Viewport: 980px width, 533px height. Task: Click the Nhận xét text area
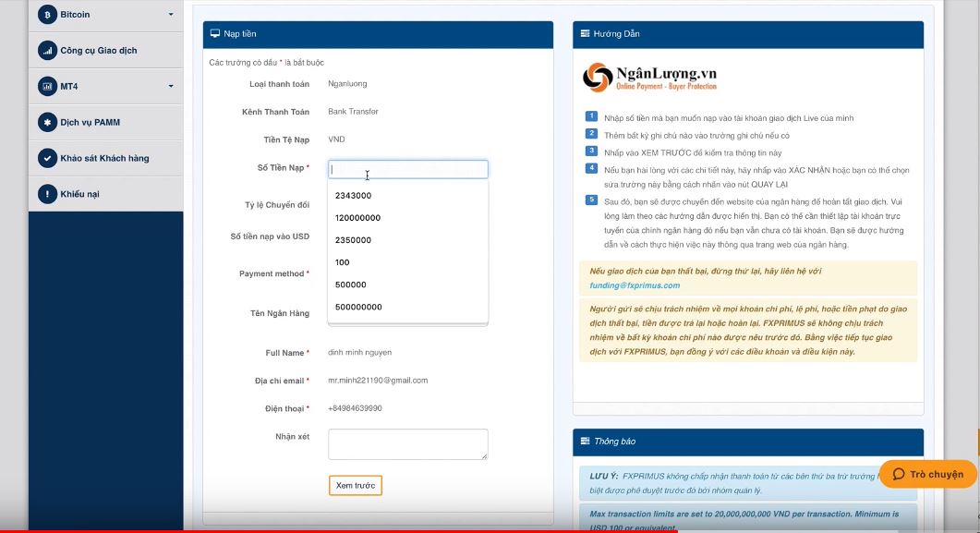click(x=408, y=444)
